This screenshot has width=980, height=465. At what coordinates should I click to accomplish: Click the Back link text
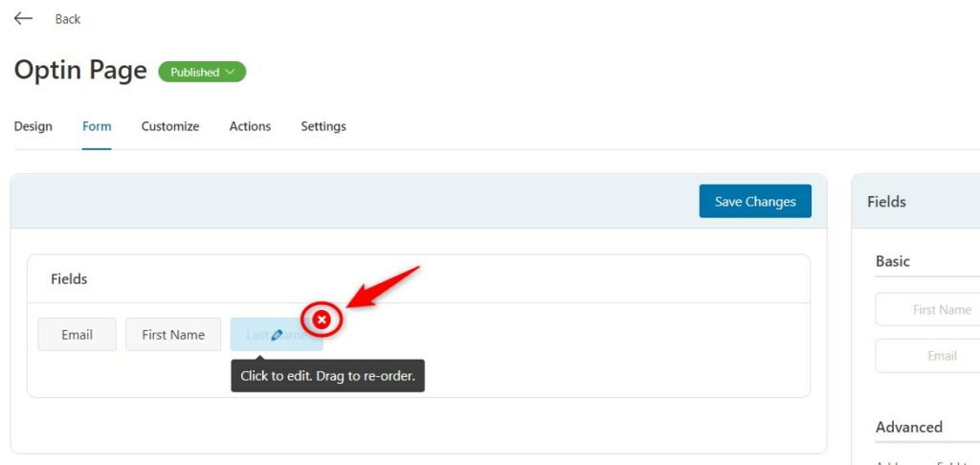[x=68, y=19]
